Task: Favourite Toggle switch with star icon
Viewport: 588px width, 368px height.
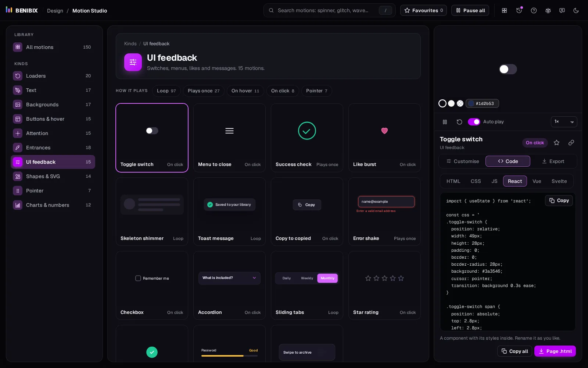Action: pos(556,142)
